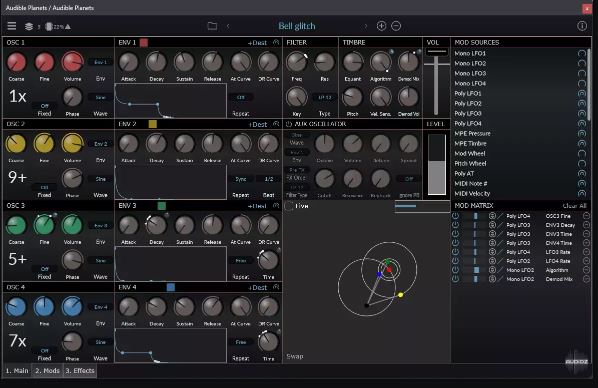Click the minus circle icon beside the preset name
598x388 pixels.
(396, 26)
